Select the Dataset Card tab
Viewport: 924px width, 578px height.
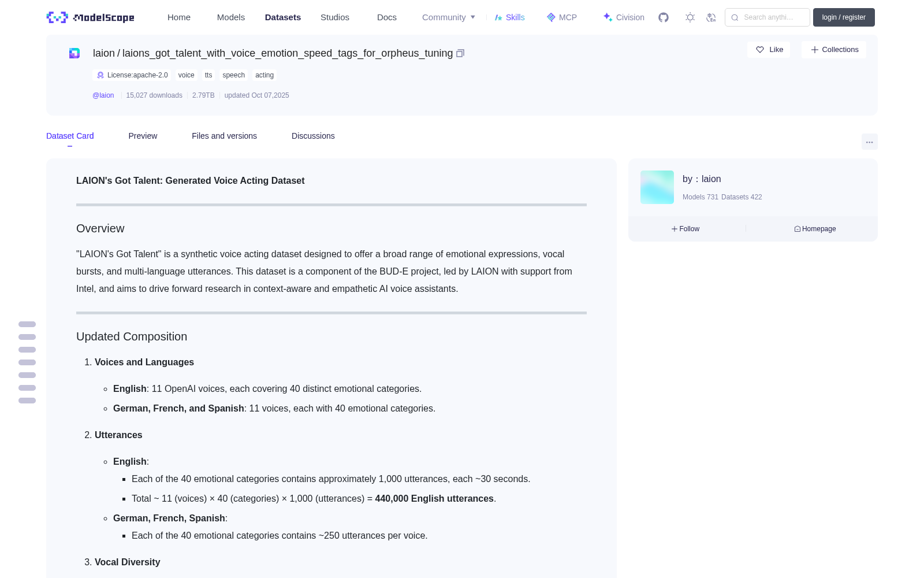[x=70, y=136]
